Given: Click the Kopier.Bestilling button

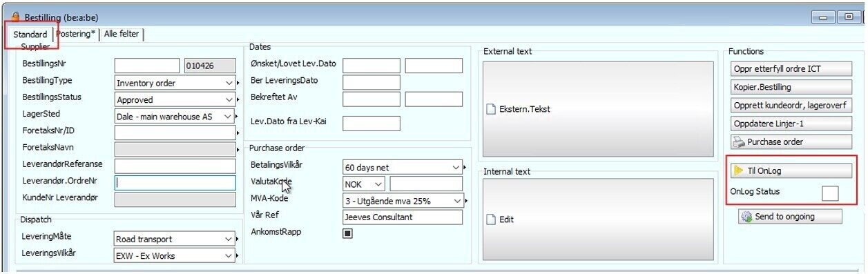Looking at the screenshot, I should [791, 87].
